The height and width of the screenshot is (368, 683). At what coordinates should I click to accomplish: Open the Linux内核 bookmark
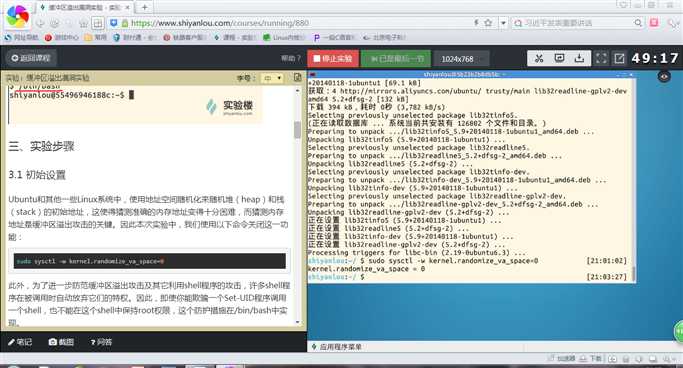(284, 37)
